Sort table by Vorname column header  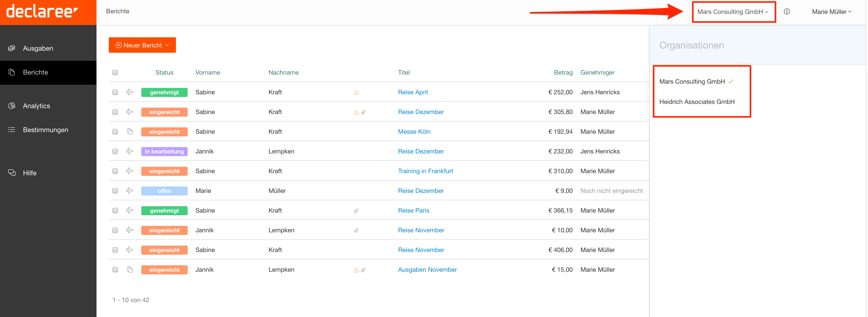208,72
